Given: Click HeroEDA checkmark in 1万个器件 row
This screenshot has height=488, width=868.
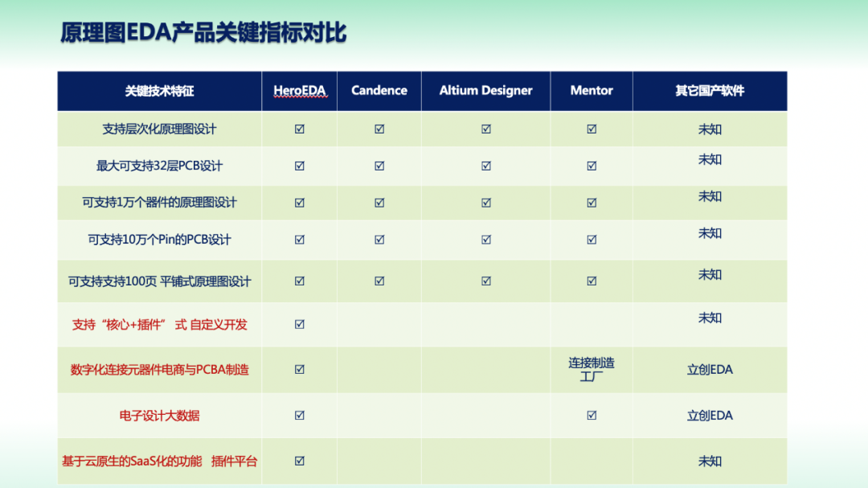Looking at the screenshot, I should [300, 203].
